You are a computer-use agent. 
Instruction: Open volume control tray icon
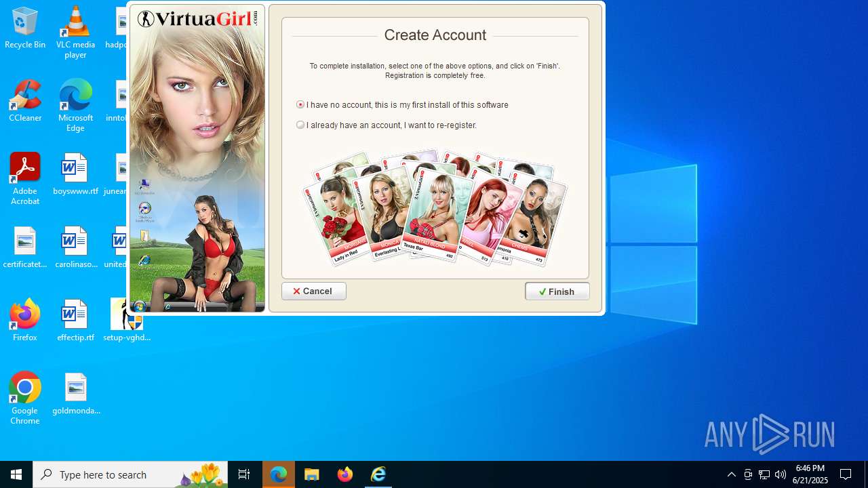click(781, 474)
